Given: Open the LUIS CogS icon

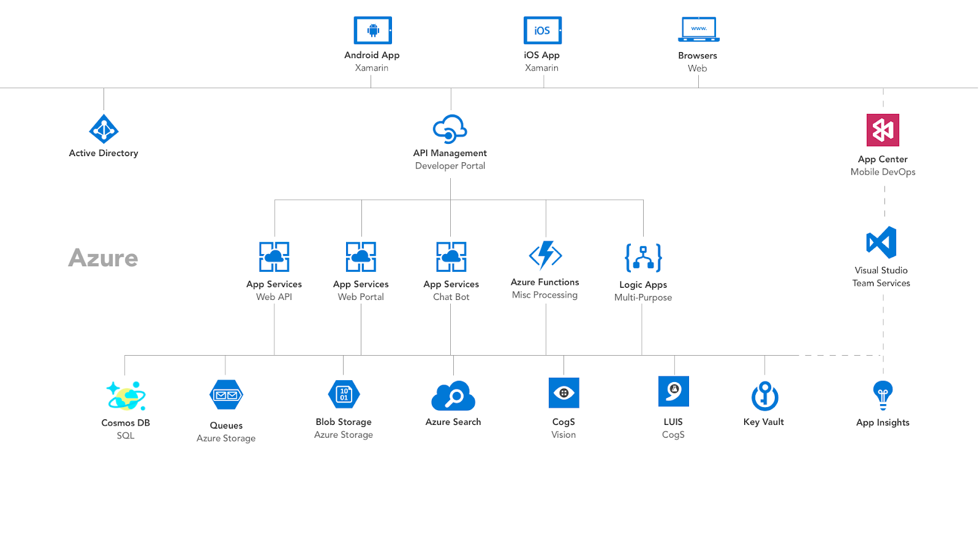Looking at the screenshot, I should coord(673,391).
